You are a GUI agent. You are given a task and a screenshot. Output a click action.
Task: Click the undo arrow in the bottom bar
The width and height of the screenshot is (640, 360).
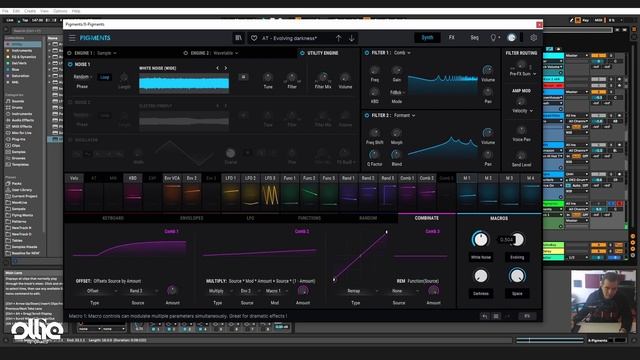(x=484, y=316)
